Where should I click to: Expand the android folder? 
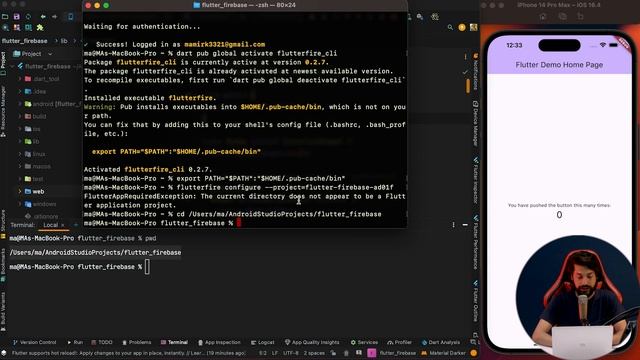(x=20, y=104)
